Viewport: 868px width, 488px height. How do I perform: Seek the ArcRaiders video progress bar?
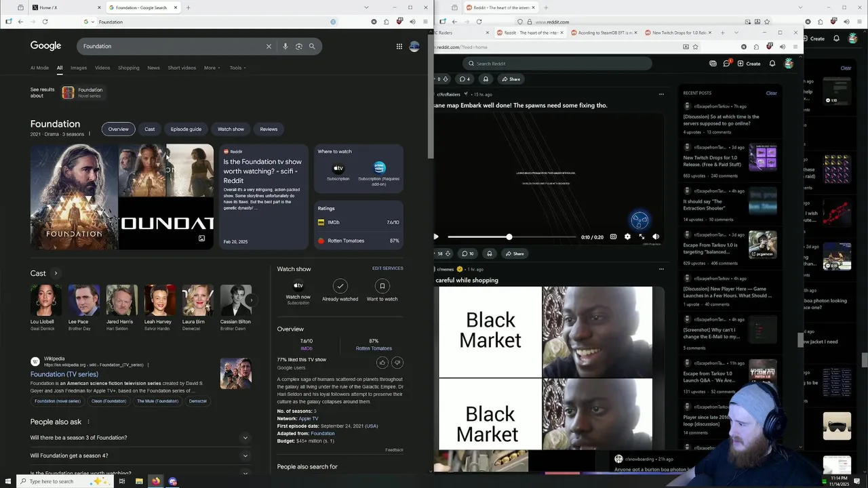click(x=511, y=237)
